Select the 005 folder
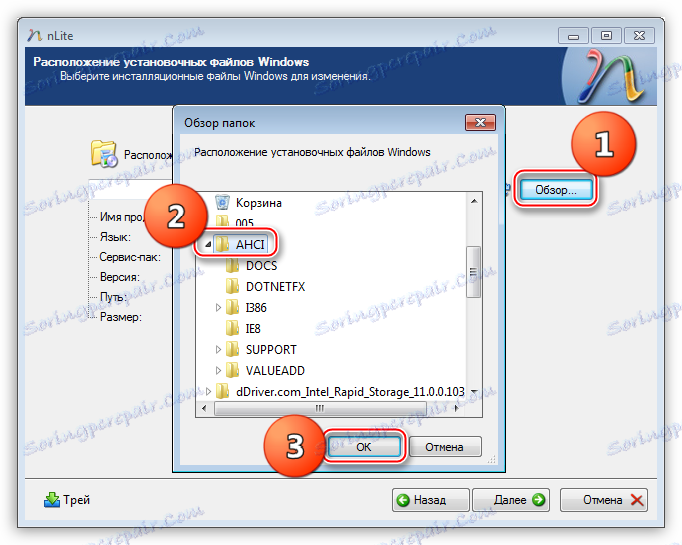 [x=244, y=222]
